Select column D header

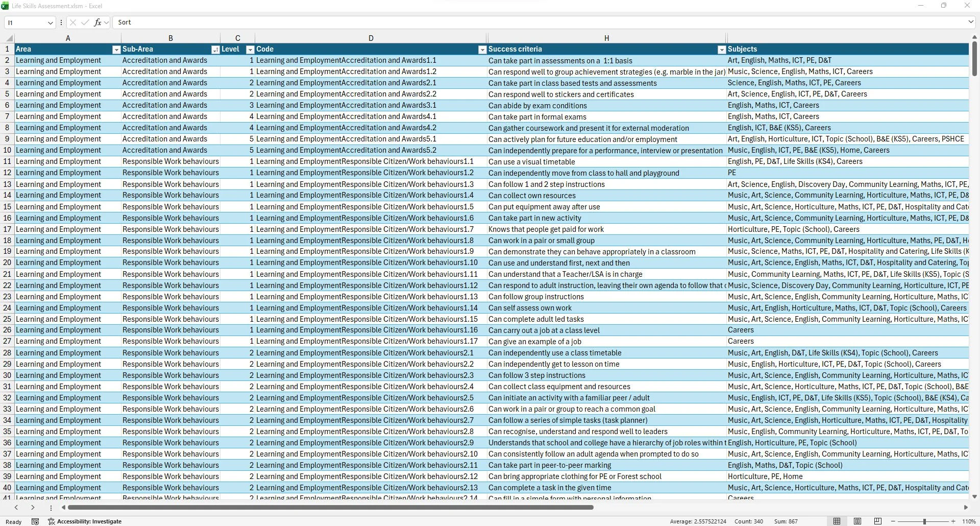371,38
